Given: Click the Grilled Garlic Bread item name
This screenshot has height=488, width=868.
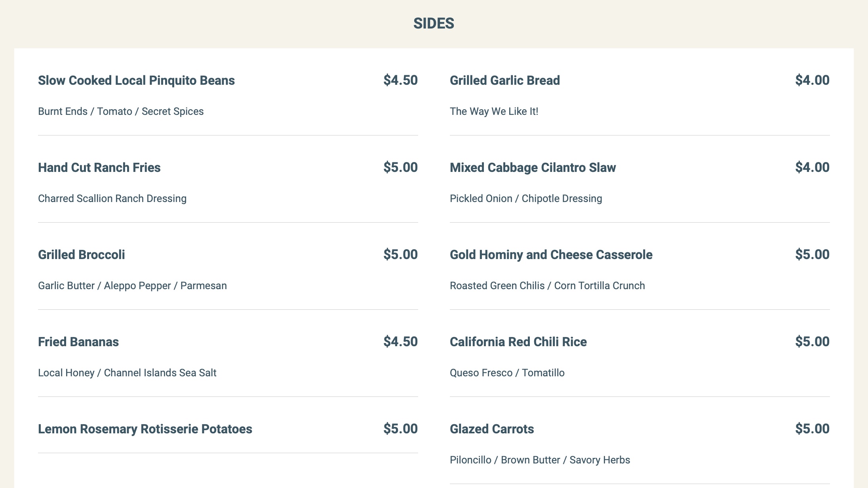Looking at the screenshot, I should coord(504,80).
